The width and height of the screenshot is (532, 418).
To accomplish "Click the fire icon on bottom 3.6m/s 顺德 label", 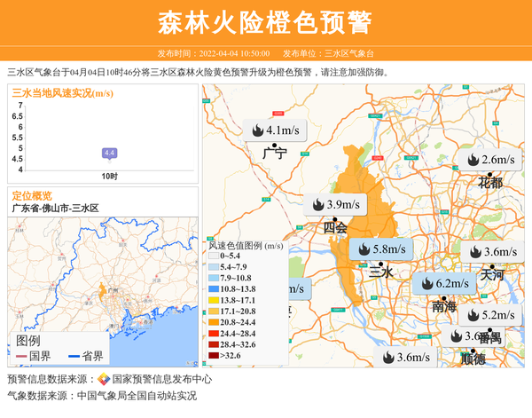I will [387, 358].
